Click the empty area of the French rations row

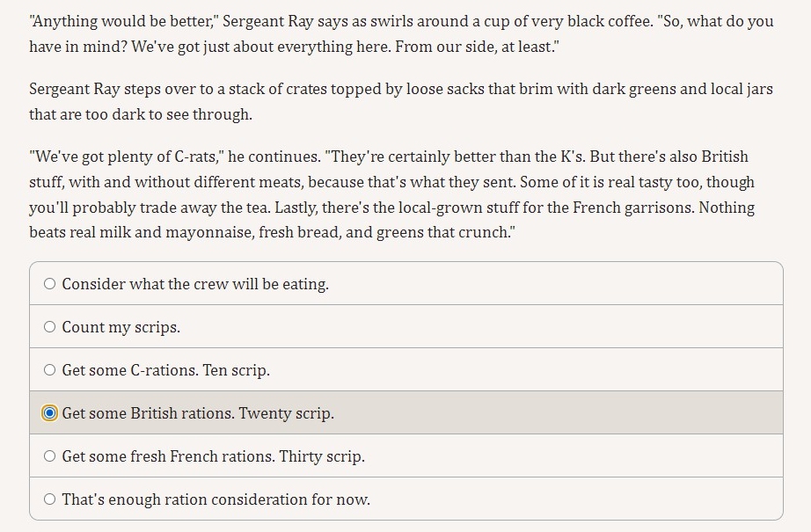tap(572, 456)
